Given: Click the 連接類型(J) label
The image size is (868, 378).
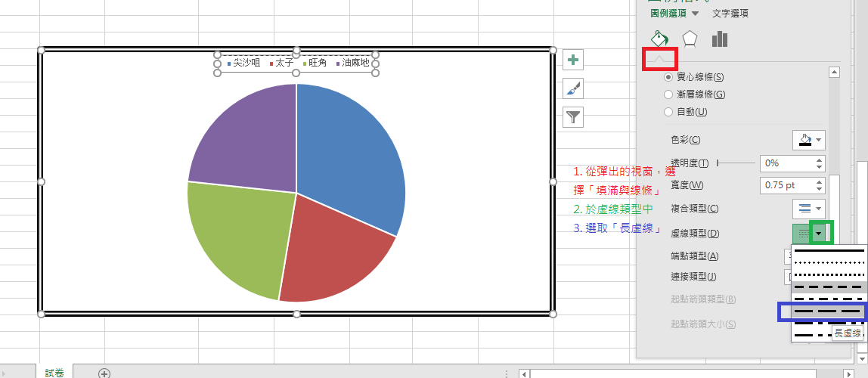Looking at the screenshot, I should (x=693, y=277).
